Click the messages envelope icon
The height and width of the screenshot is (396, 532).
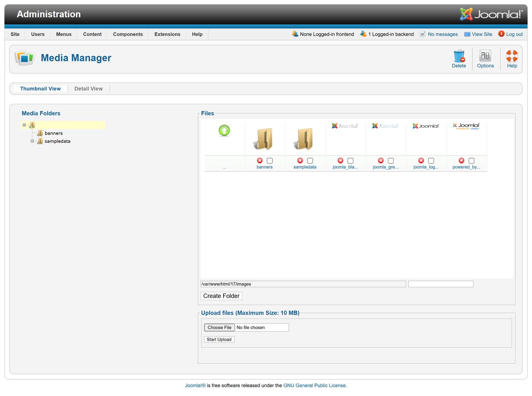(423, 34)
